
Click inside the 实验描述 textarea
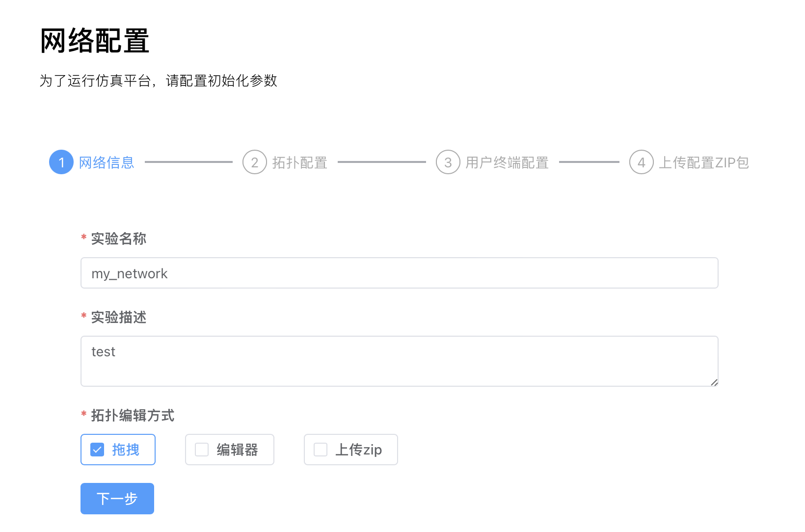pos(399,361)
